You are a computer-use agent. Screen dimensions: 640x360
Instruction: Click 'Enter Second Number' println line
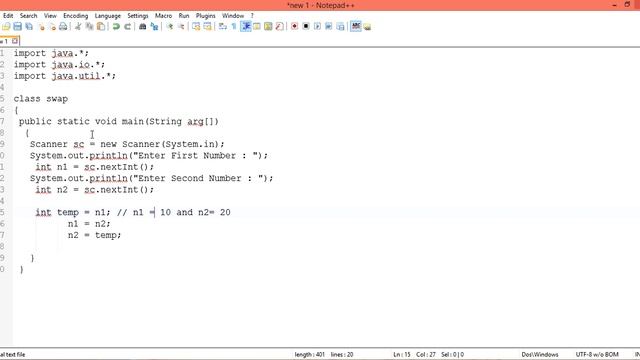pos(151,178)
